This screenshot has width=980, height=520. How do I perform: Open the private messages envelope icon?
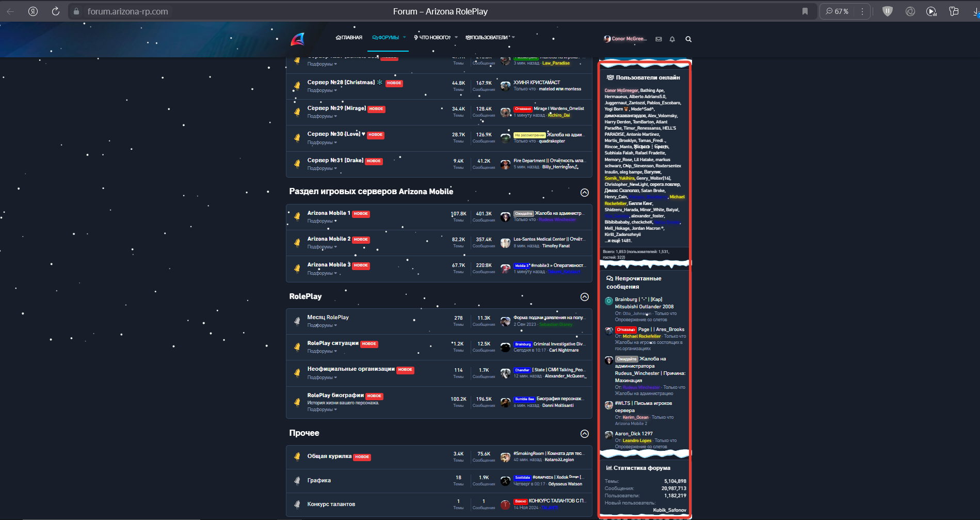click(x=658, y=39)
